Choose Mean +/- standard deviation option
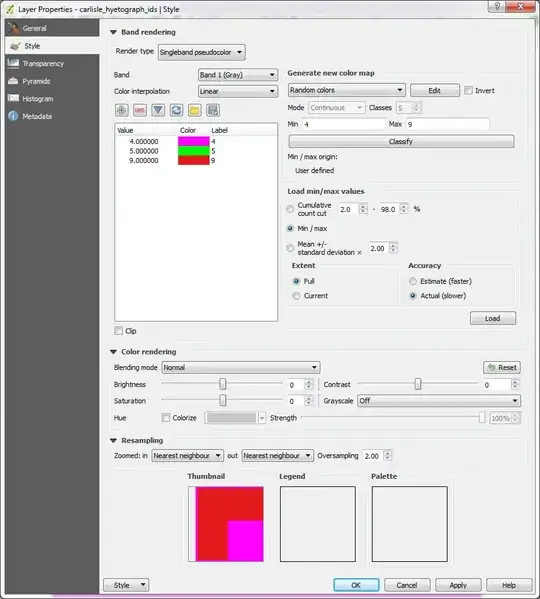The image size is (540, 599). [290, 248]
